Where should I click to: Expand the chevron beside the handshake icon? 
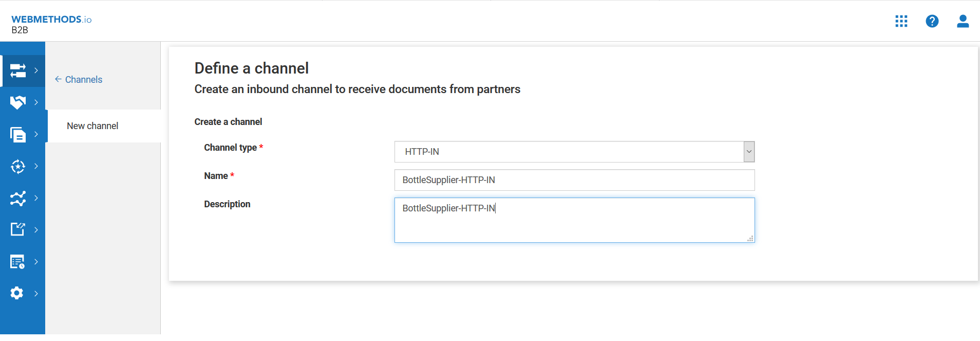pyautogui.click(x=36, y=102)
